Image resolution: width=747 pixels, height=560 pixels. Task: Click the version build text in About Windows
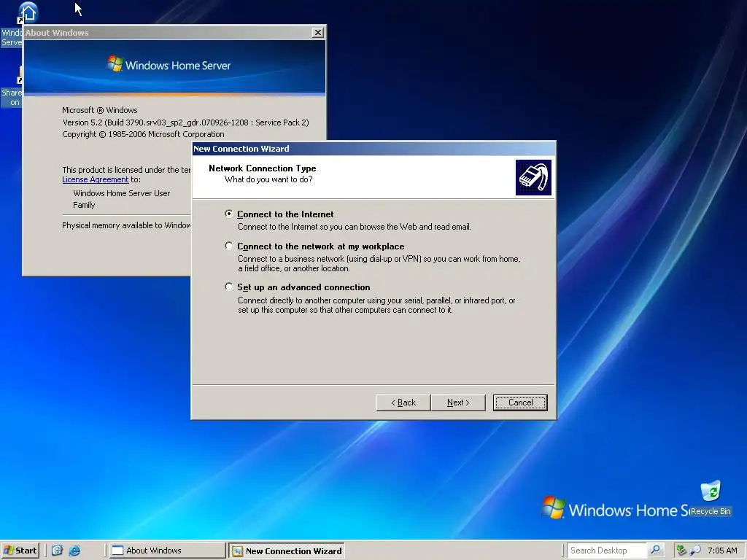coord(186,122)
